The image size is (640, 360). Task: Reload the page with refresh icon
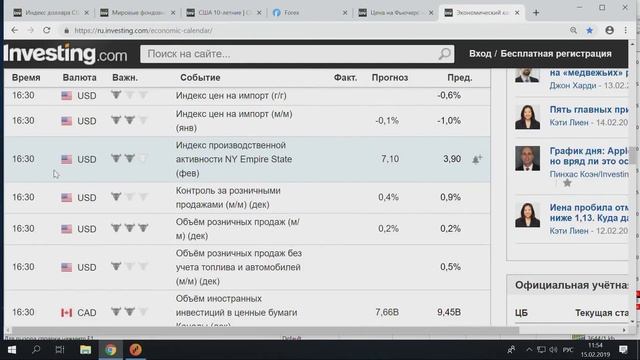(47, 30)
